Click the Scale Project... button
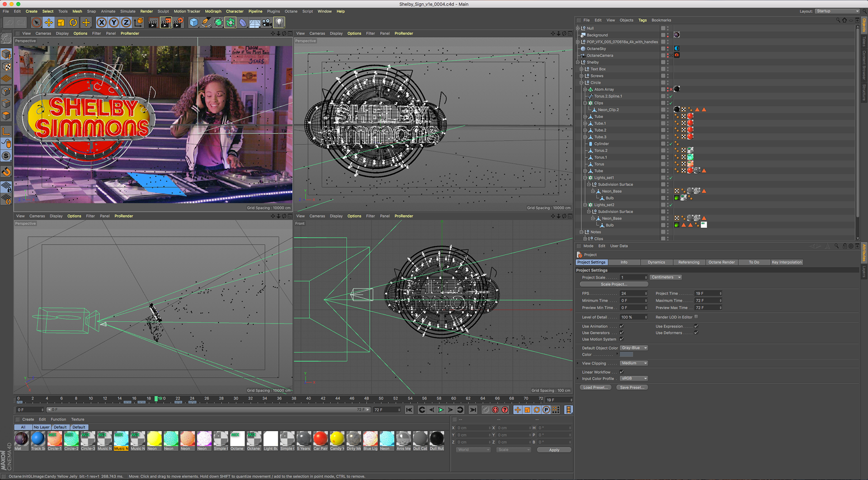The width and height of the screenshot is (868, 480). coord(614,285)
